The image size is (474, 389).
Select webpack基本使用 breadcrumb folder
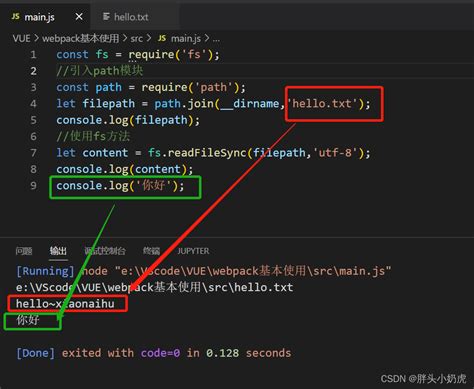pyautogui.click(x=80, y=38)
